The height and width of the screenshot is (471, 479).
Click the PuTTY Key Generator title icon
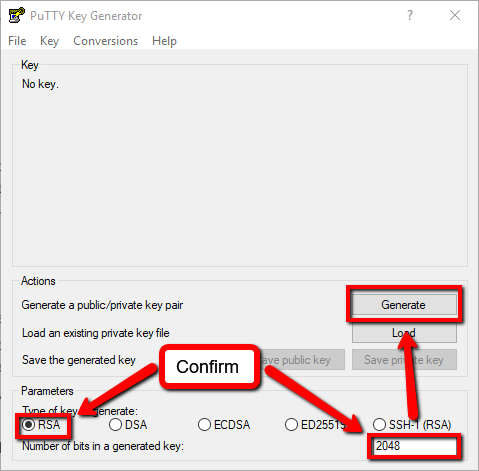tap(16, 15)
